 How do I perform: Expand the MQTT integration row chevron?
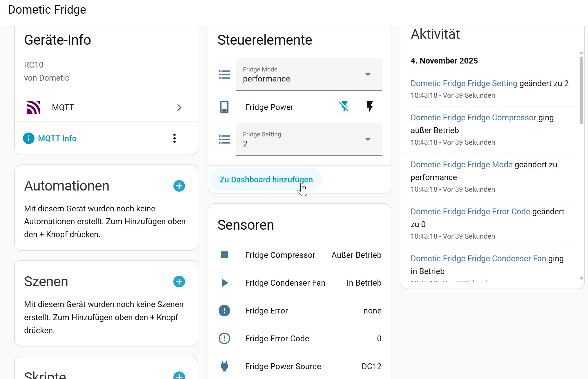pyautogui.click(x=179, y=108)
